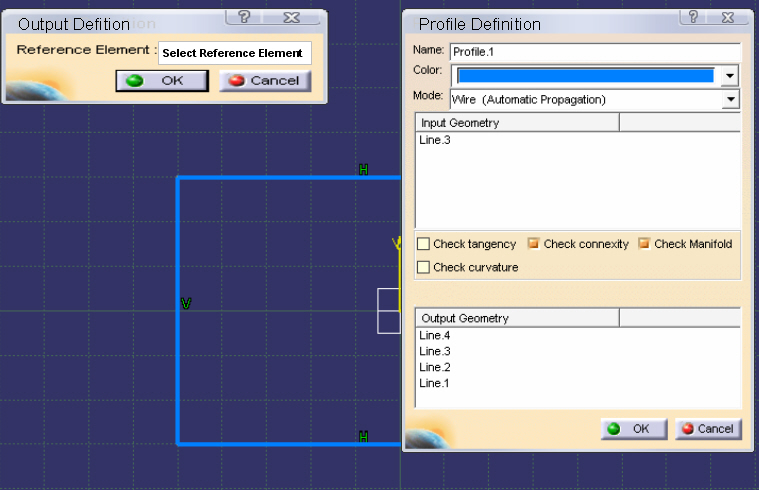Image resolution: width=759 pixels, height=490 pixels.
Task: Click the green V constraint symbol
Action: pyautogui.click(x=186, y=304)
